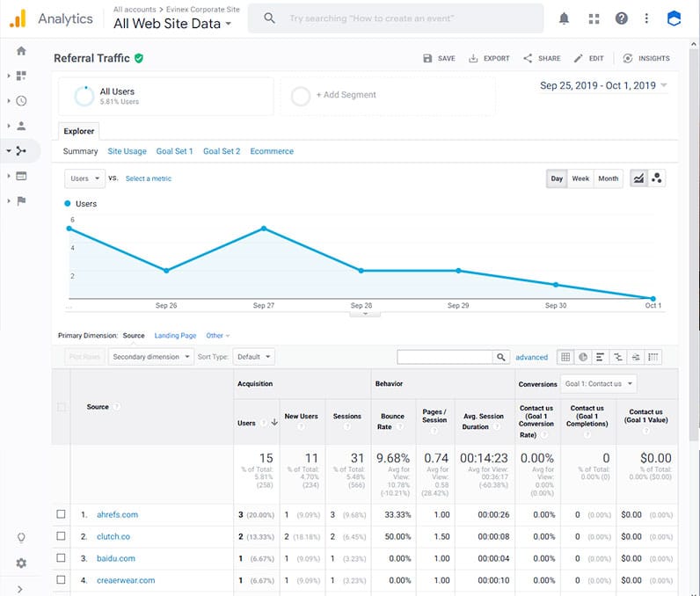Open the three-dot more options menu

[646, 18]
